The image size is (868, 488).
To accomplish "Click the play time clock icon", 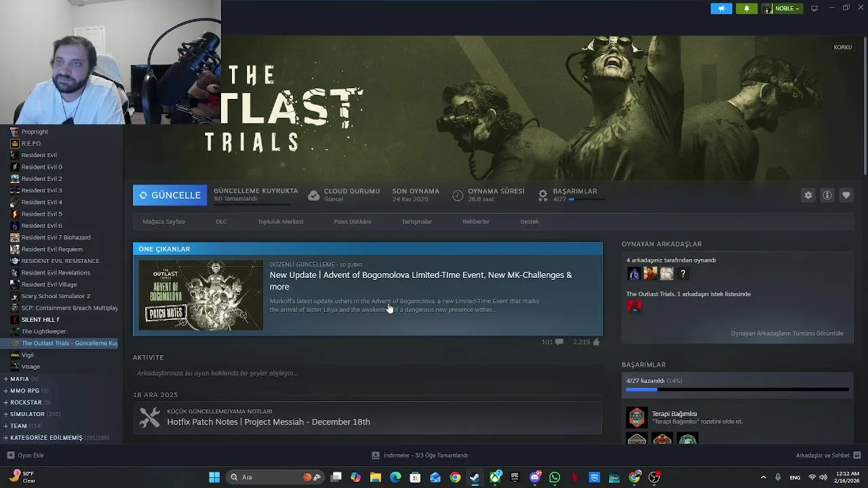I will click(x=458, y=195).
